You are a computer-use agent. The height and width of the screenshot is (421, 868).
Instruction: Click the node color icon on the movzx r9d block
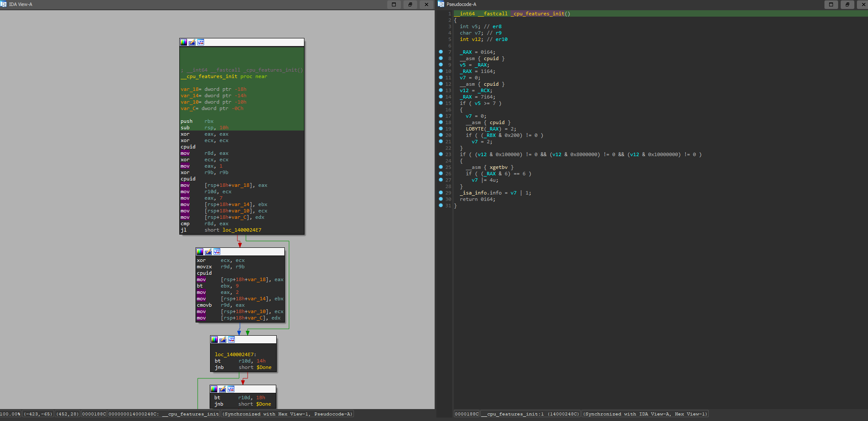coord(200,252)
